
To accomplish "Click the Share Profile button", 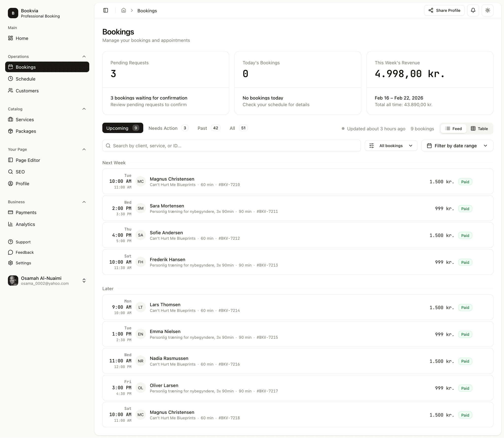I will (x=444, y=10).
